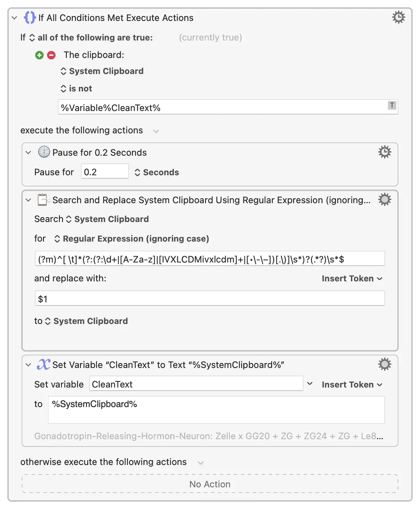
Task: Click the No Action placeholder area
Action: [210, 484]
